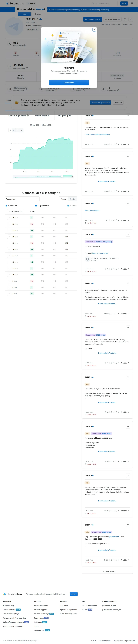Click forwards icon on the сен 15, 19:45 post
The height and width of the screenshot is (644, 138).
111,191
